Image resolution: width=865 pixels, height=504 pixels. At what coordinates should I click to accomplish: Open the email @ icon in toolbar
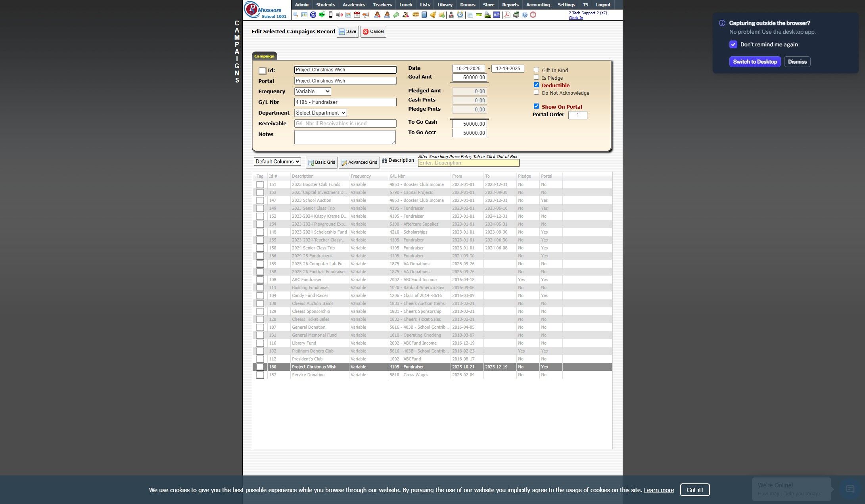[x=313, y=15]
